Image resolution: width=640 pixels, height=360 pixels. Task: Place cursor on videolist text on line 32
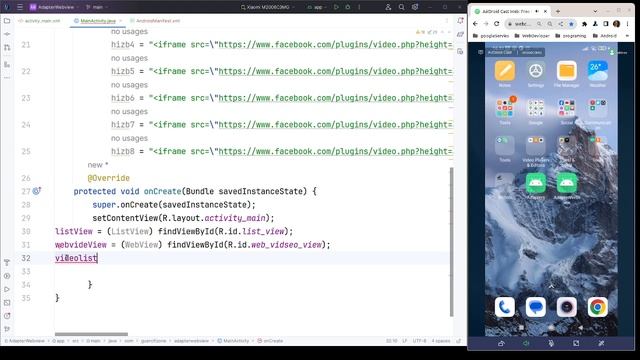tap(76, 258)
